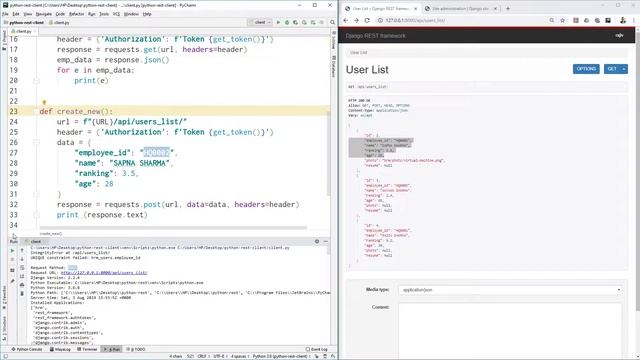
Task: Open the Event Log
Action: pos(317,349)
